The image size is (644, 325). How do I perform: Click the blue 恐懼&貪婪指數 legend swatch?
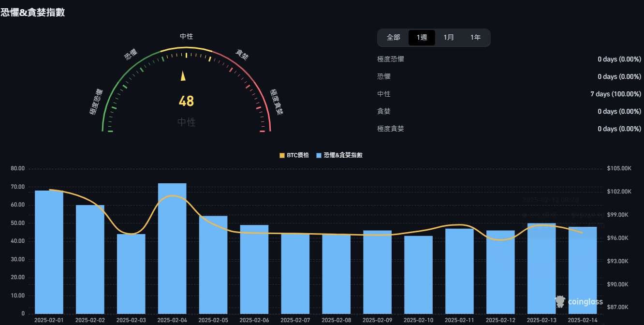319,155
